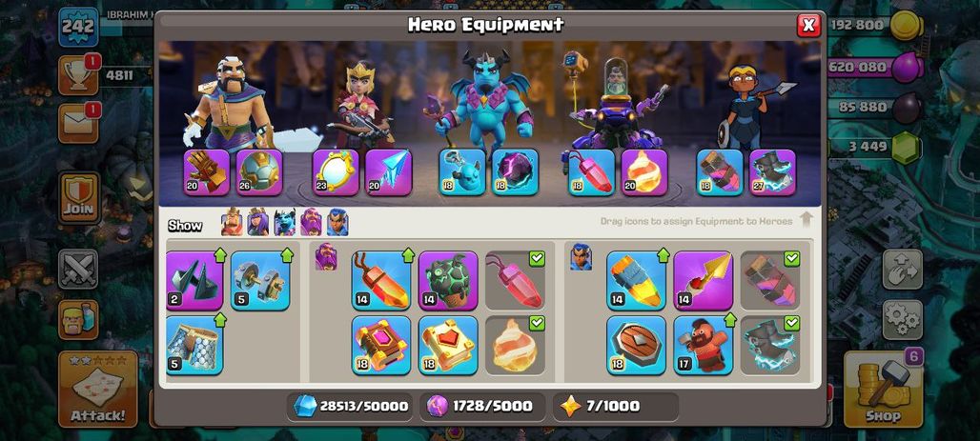Open the Shop button
The height and width of the screenshot is (441, 980).
883,389
